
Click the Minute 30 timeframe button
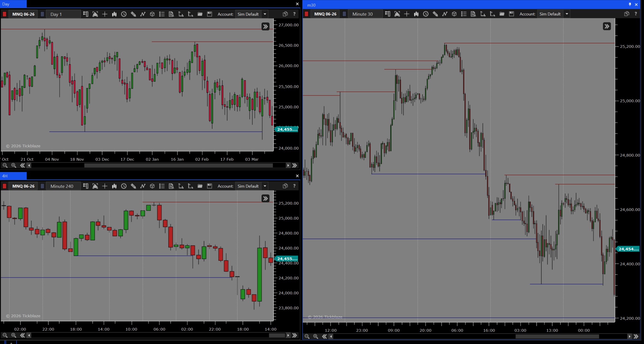click(362, 14)
